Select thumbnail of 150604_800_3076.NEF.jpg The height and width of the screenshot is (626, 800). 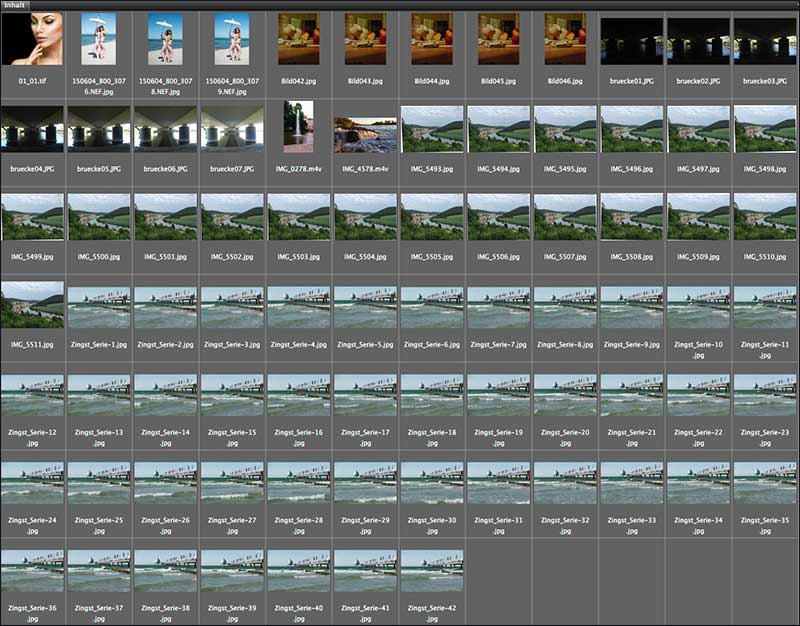pos(98,39)
